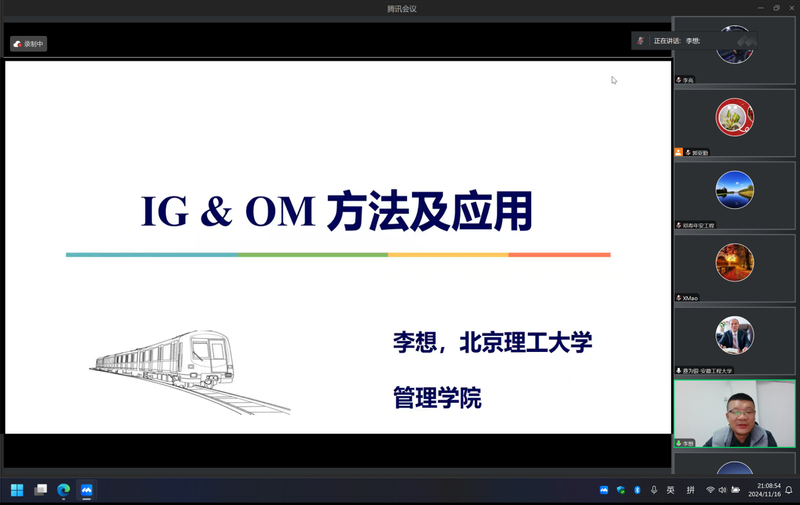Restore down the Tencent Meeting window
800x505 pixels.
(x=776, y=8)
